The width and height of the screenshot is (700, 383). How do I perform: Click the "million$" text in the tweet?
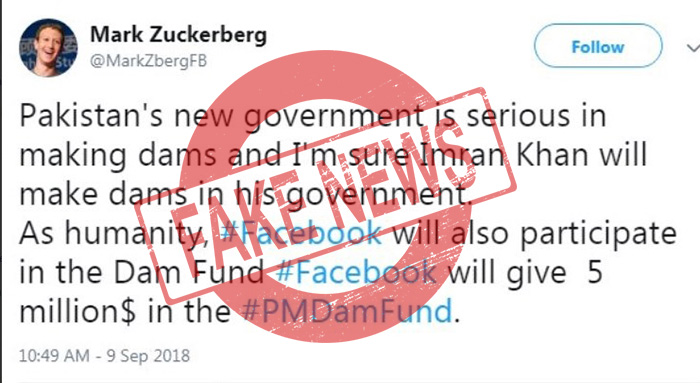(78, 311)
